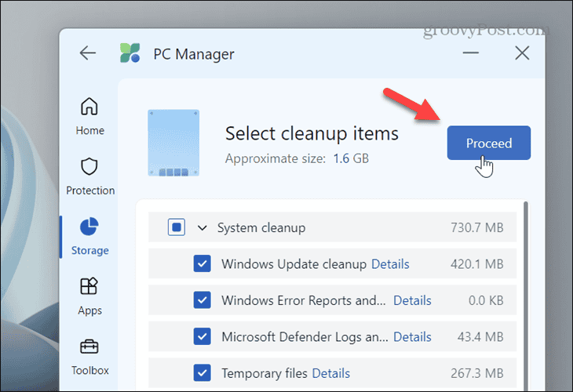The width and height of the screenshot is (573, 392).
Task: Click the Temporary files label
Action: click(x=265, y=373)
